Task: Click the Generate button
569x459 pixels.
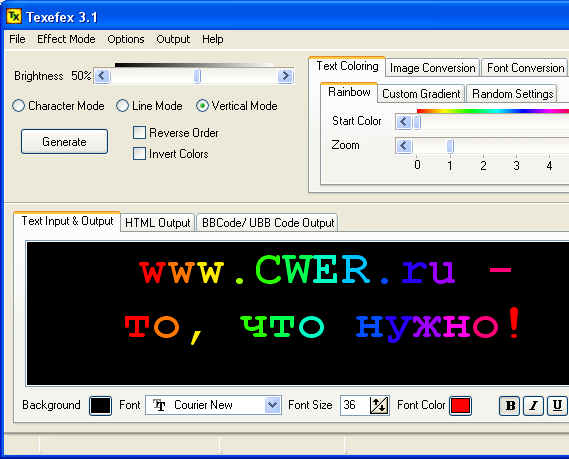Action: point(64,142)
